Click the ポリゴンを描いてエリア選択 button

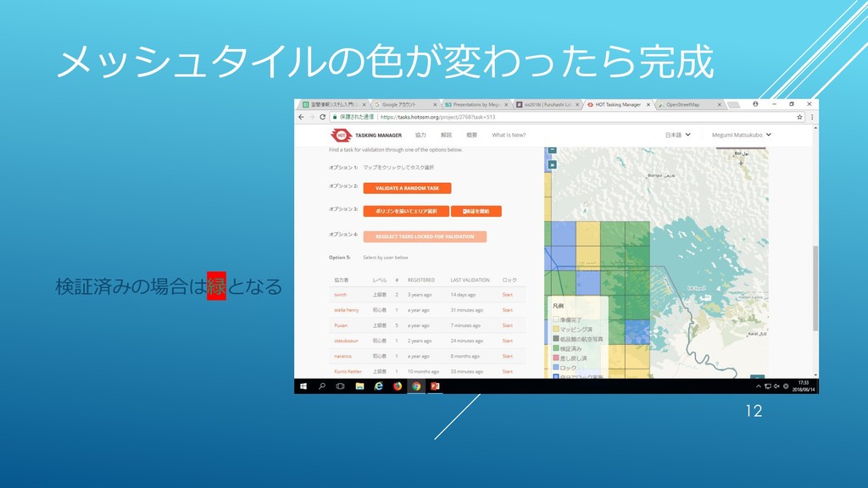pyautogui.click(x=406, y=211)
